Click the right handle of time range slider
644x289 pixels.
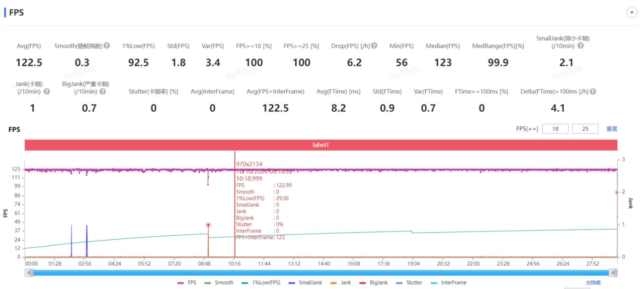point(613,272)
